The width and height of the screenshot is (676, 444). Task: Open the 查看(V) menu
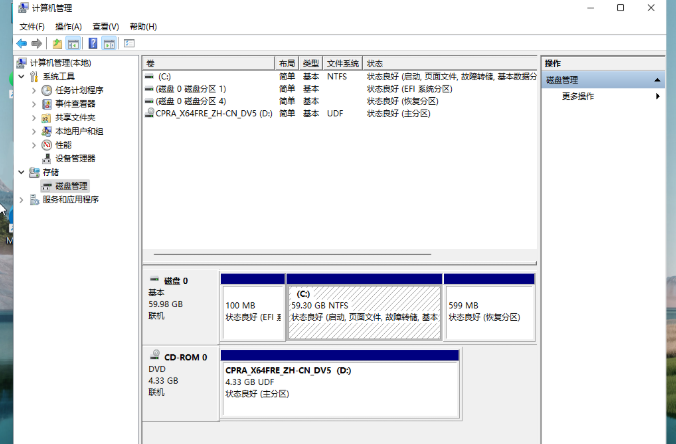pos(105,26)
